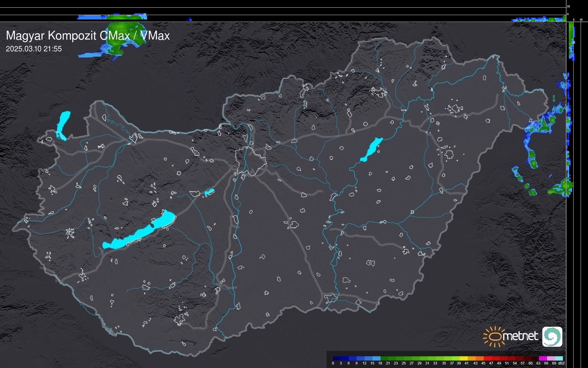
Task: Click the dBZ unit label in legend
Action: (x=561, y=363)
